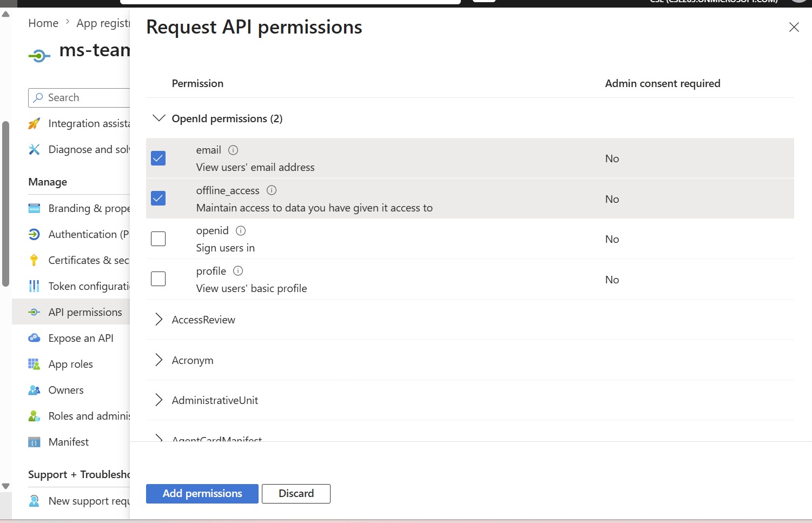Click the ms-teams app registration icon
812x523 pixels.
tap(39, 55)
